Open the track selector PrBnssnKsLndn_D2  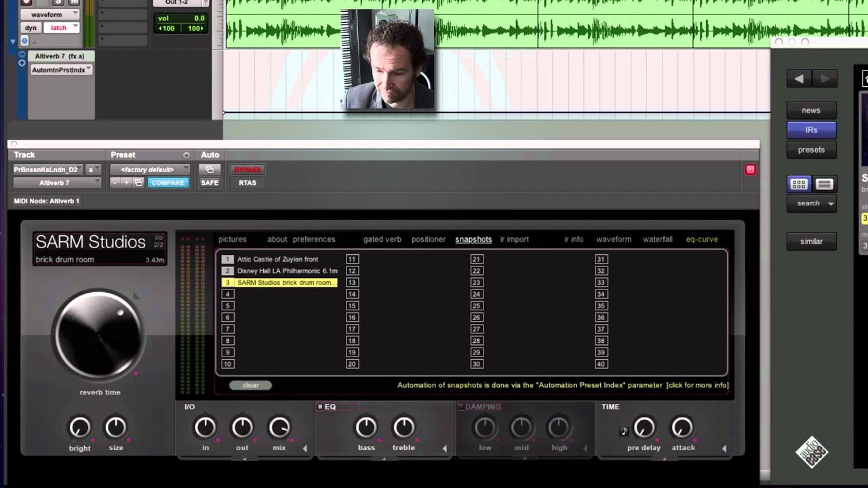(x=49, y=169)
